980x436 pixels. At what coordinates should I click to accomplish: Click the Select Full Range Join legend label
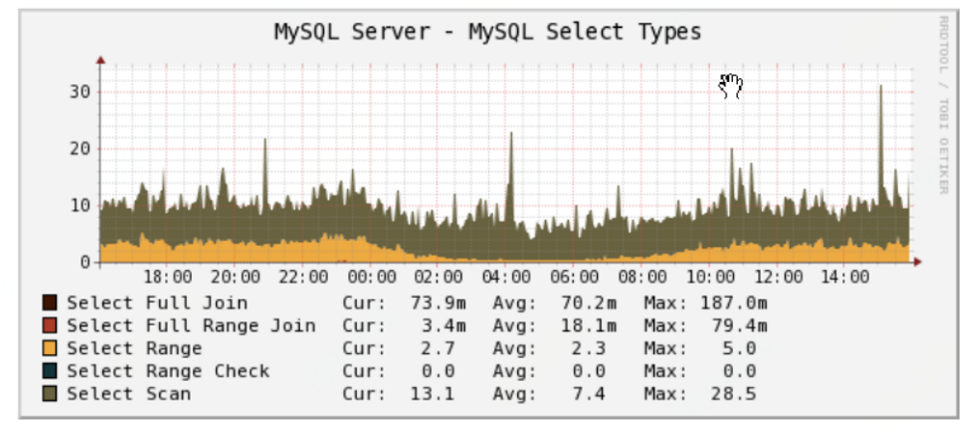click(191, 325)
